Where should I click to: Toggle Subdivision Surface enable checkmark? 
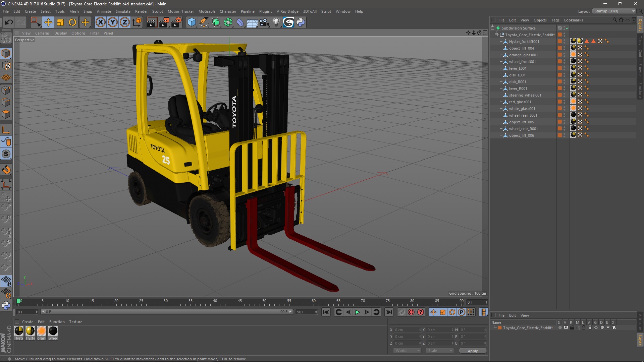568,28
